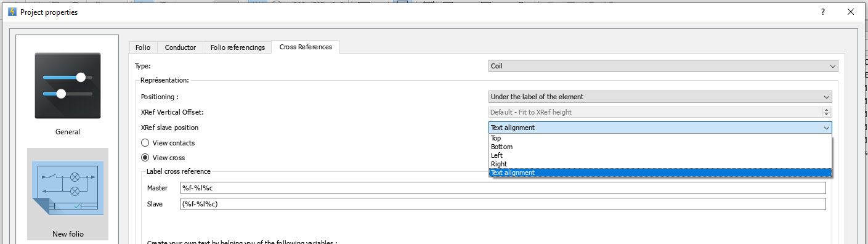The width and height of the screenshot is (868, 244).
Task: Switch to the Folio tab
Action: [143, 47]
